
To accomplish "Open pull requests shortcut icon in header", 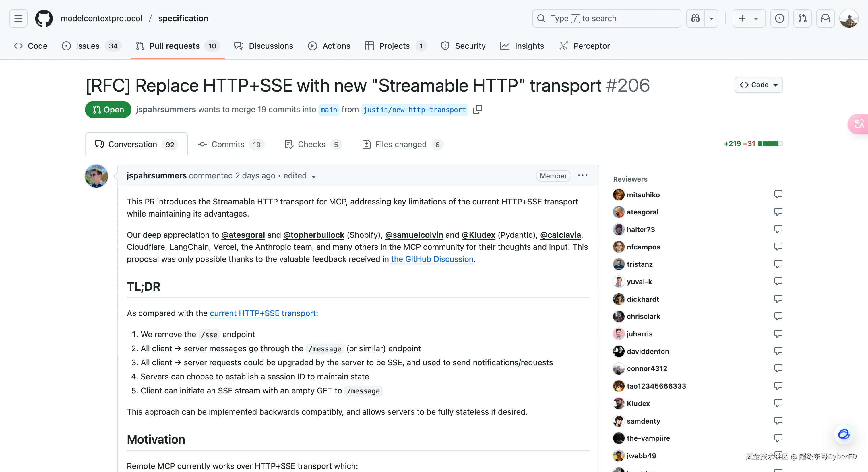I will tap(802, 19).
